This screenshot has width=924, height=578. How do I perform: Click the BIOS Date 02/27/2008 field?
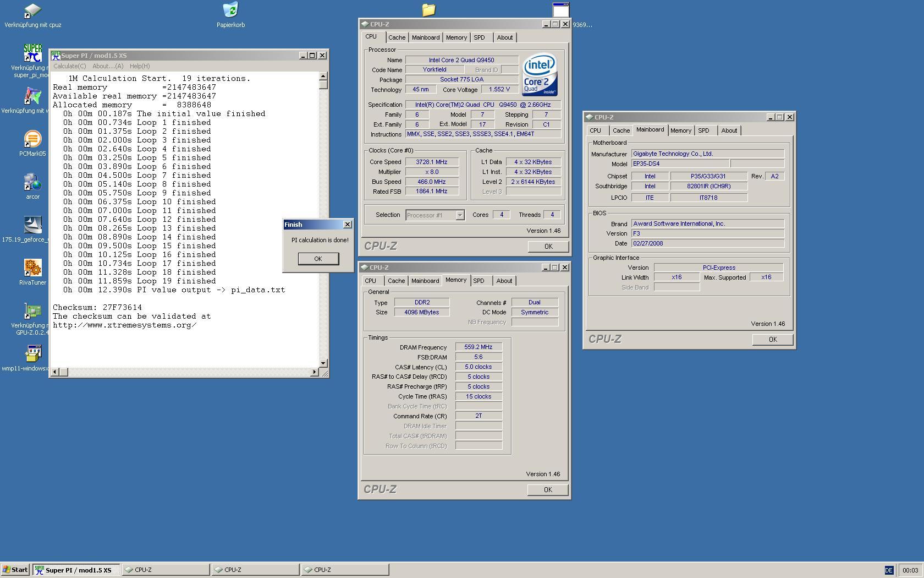tap(708, 243)
